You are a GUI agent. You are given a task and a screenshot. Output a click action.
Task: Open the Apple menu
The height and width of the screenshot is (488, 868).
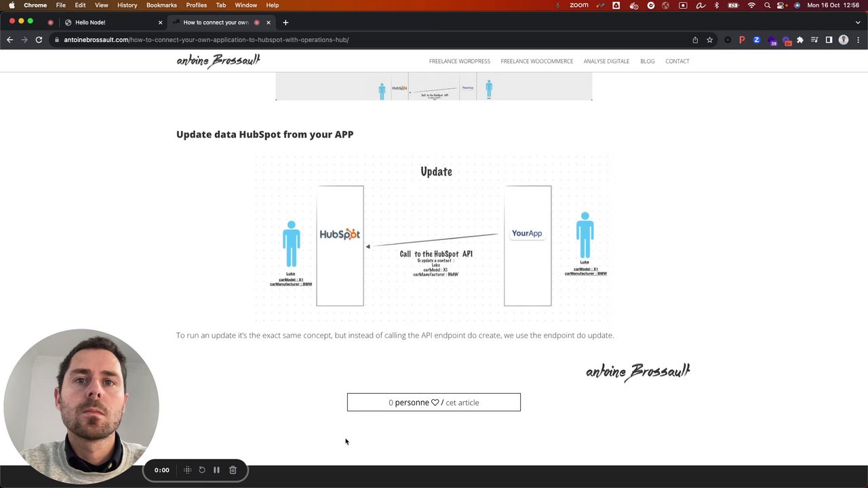(12, 5)
